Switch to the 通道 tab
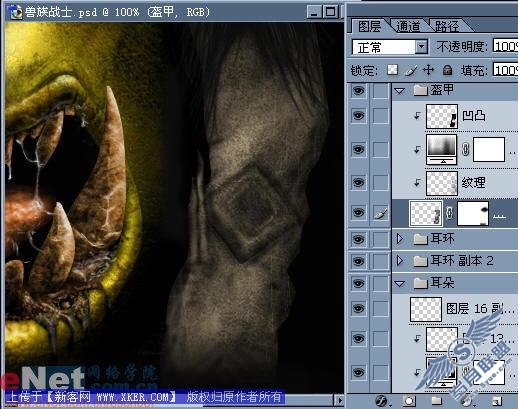This screenshot has width=518, height=409. pyautogui.click(x=408, y=26)
